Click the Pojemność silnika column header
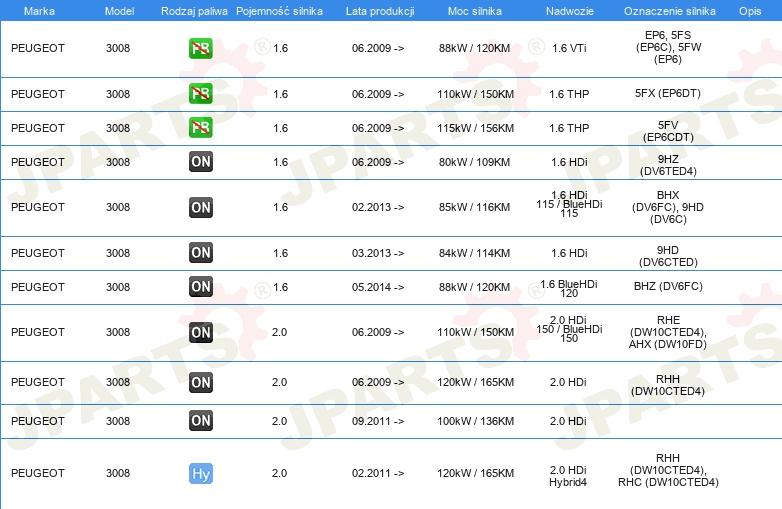The height and width of the screenshot is (509, 782). (x=279, y=11)
